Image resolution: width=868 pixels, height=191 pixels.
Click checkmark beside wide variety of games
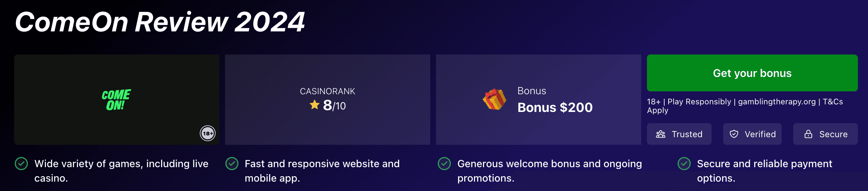coord(21,164)
